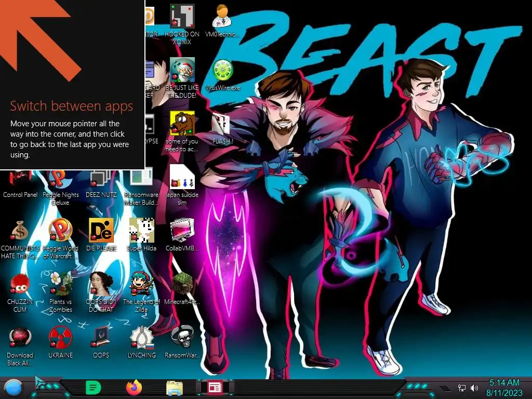Switch to the red news app taskbar button
Screen dimensions: 532x399
215,388
